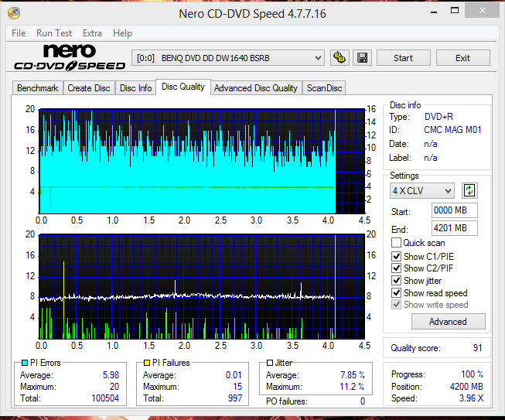Switch to the ScanDisc tab
Screen dimensions: 505x420
click(324, 88)
